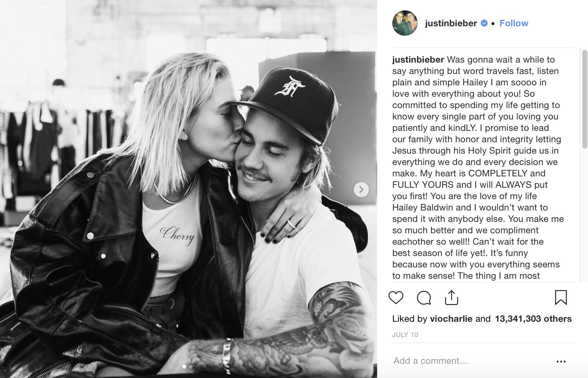
Task: Open the three-dot more options menu
Action: [x=561, y=361]
